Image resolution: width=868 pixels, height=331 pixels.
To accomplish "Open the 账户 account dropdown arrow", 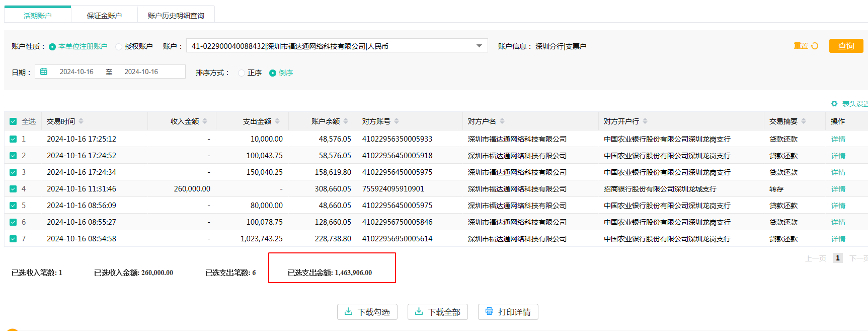I will 479,46.
